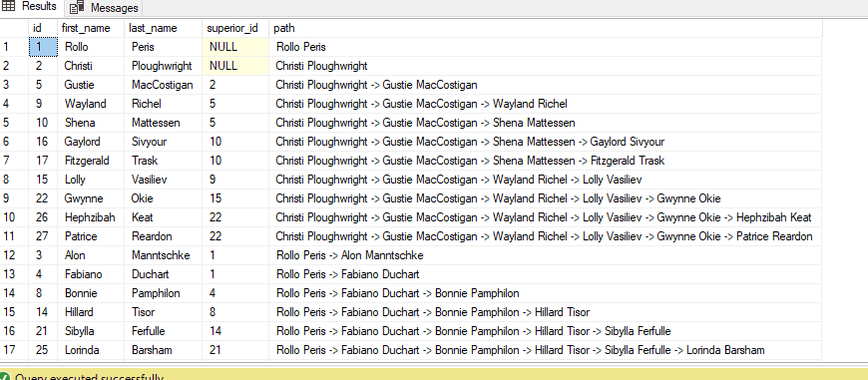868x380 pixels.
Task: Click the id column header
Action: coord(43,28)
